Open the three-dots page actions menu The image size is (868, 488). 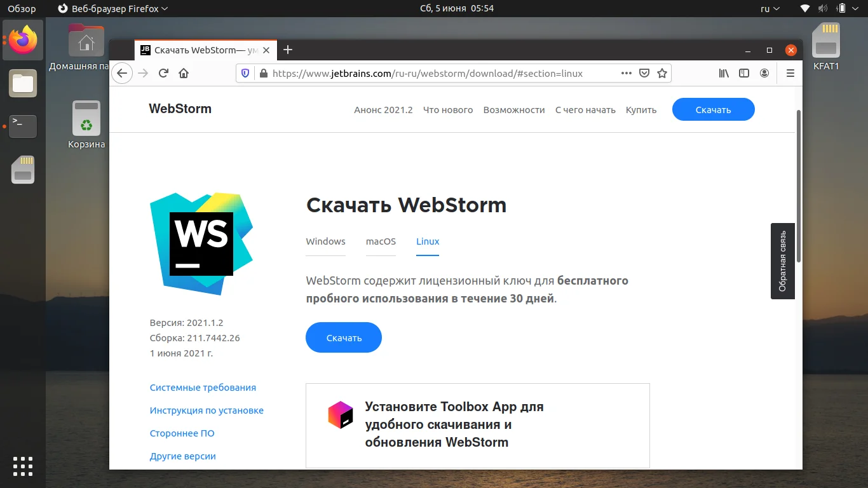pos(626,72)
